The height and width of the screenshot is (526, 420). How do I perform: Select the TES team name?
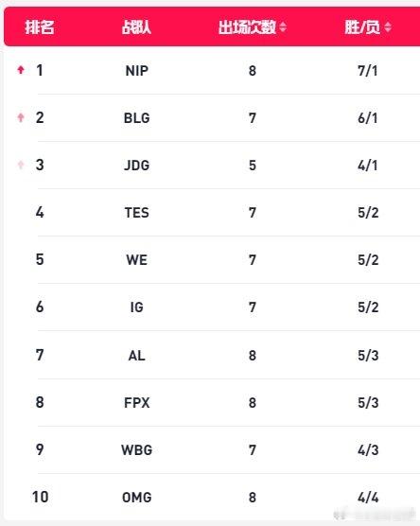point(137,213)
